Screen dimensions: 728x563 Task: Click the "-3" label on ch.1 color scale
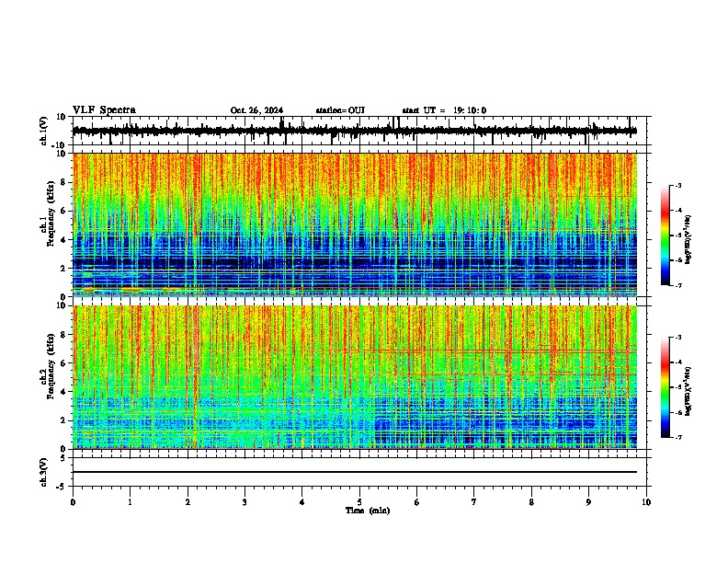coord(677,185)
